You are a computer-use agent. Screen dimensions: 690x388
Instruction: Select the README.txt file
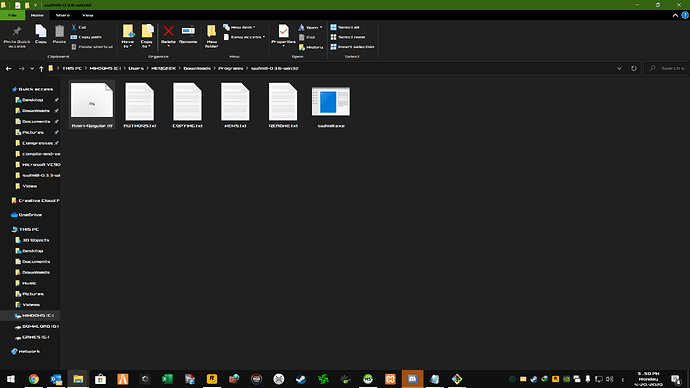pyautogui.click(x=283, y=106)
